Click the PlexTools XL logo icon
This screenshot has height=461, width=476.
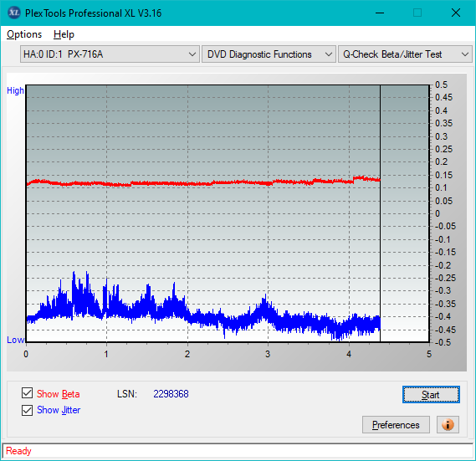[13, 13]
